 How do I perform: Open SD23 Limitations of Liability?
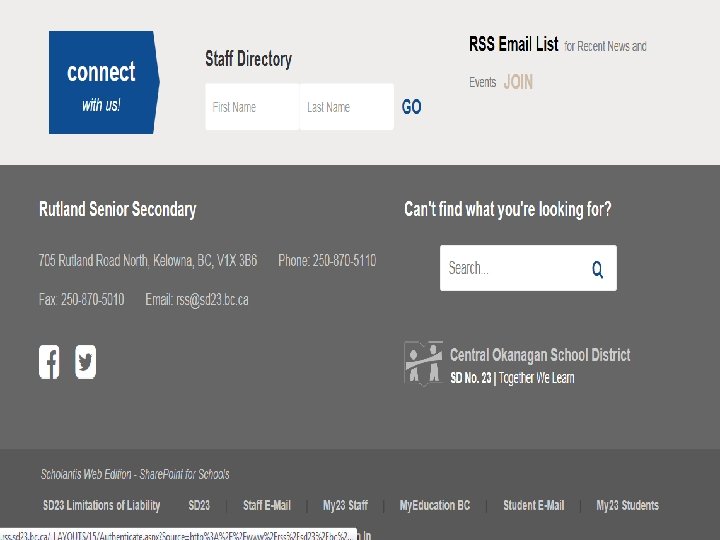(101, 505)
